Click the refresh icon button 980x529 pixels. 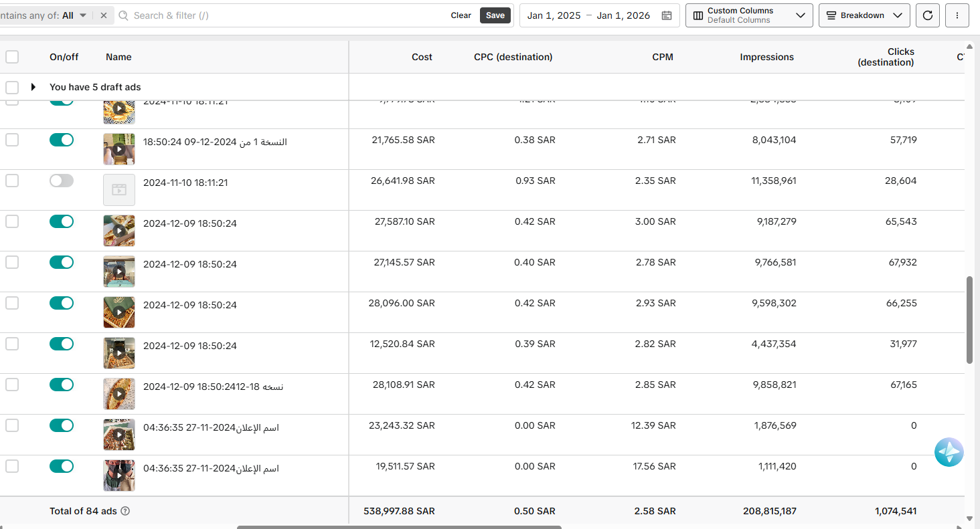click(927, 15)
